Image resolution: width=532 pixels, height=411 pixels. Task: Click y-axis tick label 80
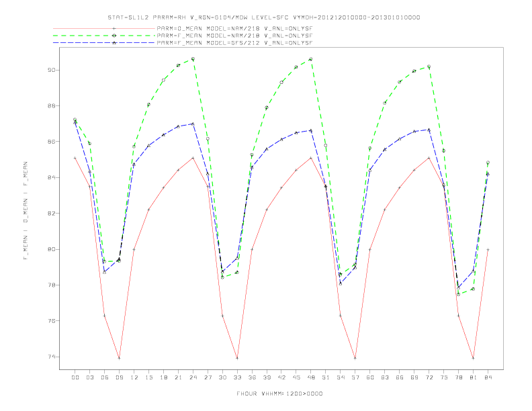52,249
